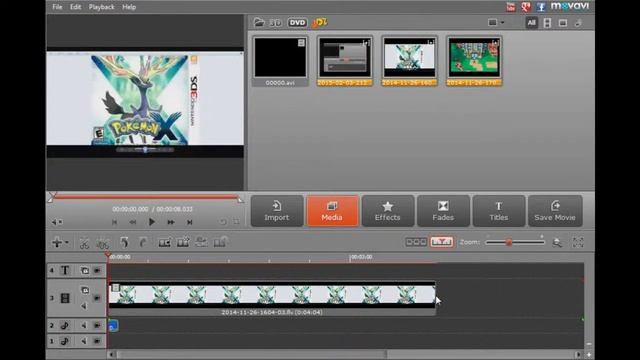Open the Help menu

129,7
